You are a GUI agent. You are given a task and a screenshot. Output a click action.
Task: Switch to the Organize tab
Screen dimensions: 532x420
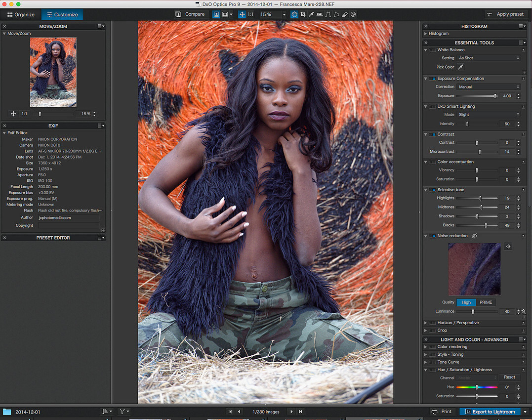(x=21, y=14)
